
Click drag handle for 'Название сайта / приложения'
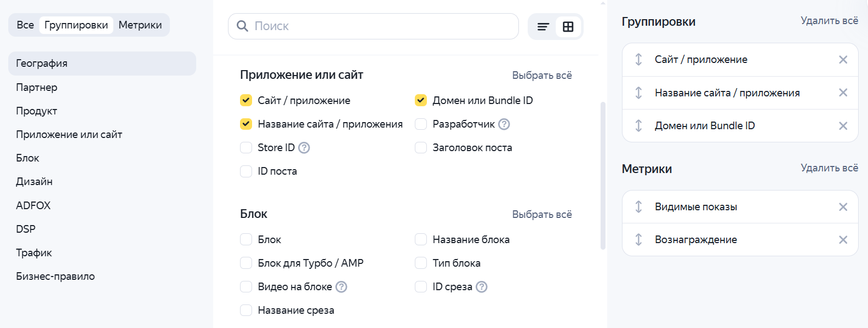pos(638,93)
